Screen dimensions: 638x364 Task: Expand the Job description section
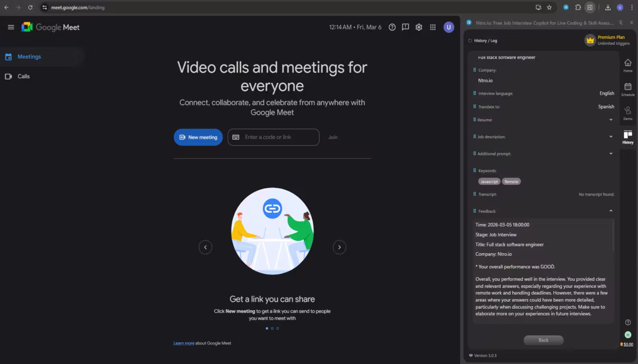tap(611, 137)
